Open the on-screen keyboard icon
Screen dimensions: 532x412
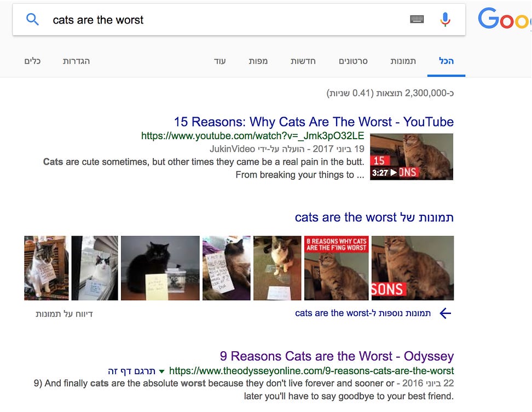417,19
